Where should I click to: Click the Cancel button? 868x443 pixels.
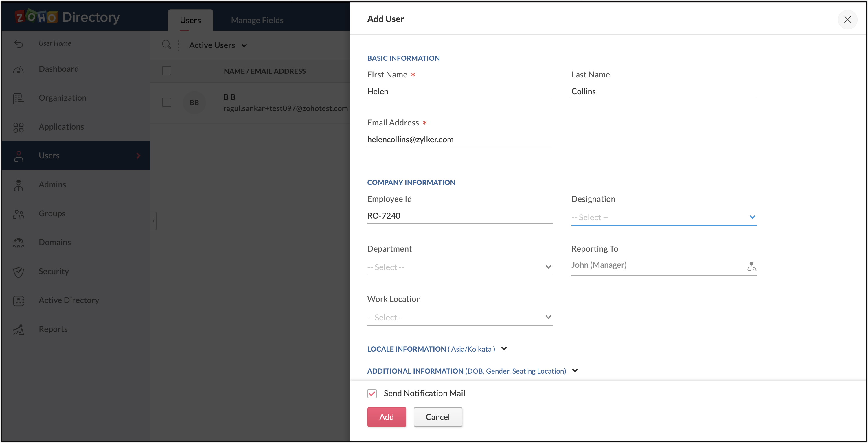437,417
